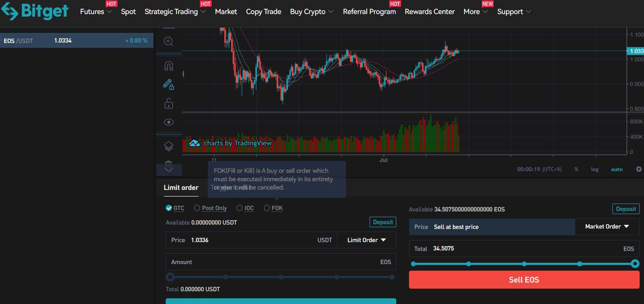Go to Copy Trade
Image resolution: width=644 pixels, height=304 pixels.
coord(263,12)
